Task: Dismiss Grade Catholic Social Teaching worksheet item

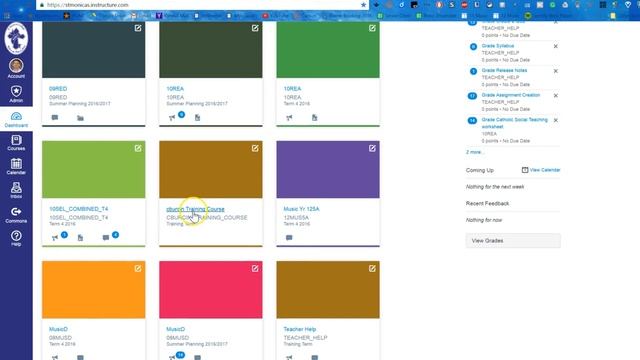Action: pyautogui.click(x=556, y=120)
